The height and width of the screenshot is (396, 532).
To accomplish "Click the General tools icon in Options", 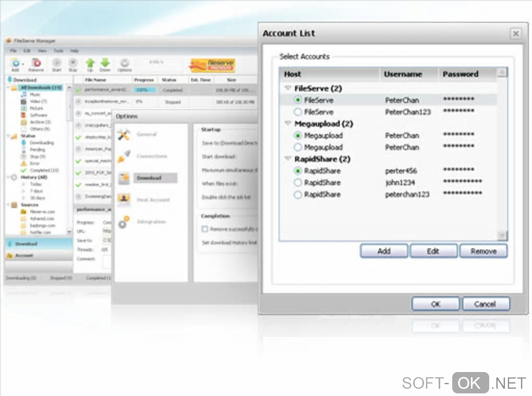I will pos(124,135).
